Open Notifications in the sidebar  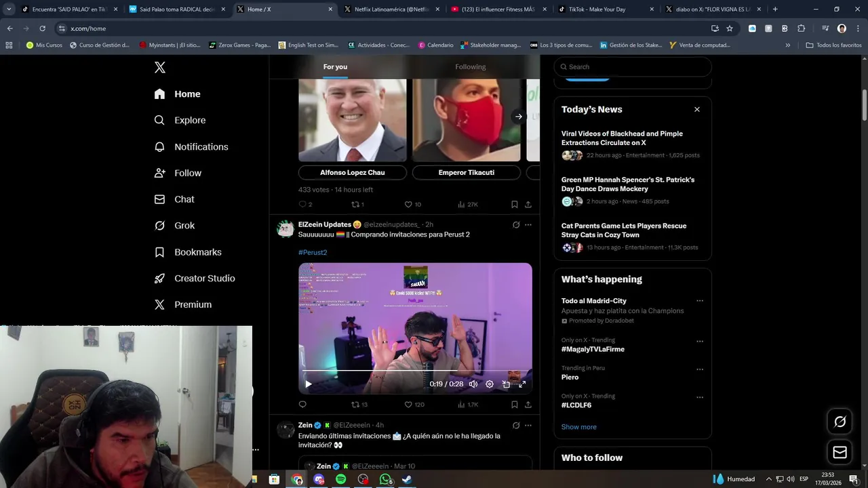point(191,146)
